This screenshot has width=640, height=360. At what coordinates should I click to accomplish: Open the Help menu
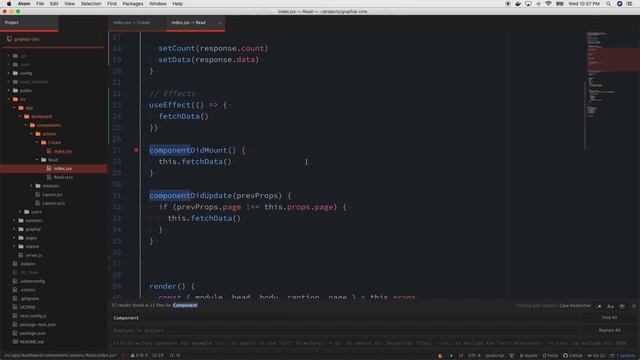(x=177, y=4)
